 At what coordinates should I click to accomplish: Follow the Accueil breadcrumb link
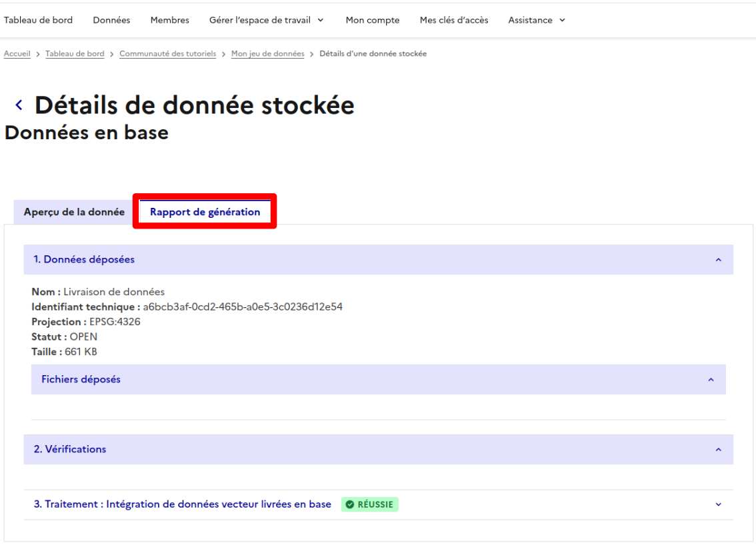(17, 53)
